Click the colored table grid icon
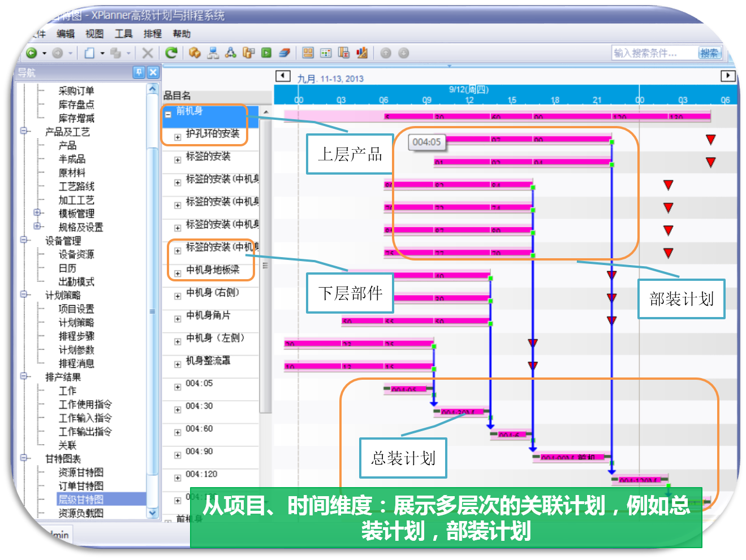 [326, 53]
